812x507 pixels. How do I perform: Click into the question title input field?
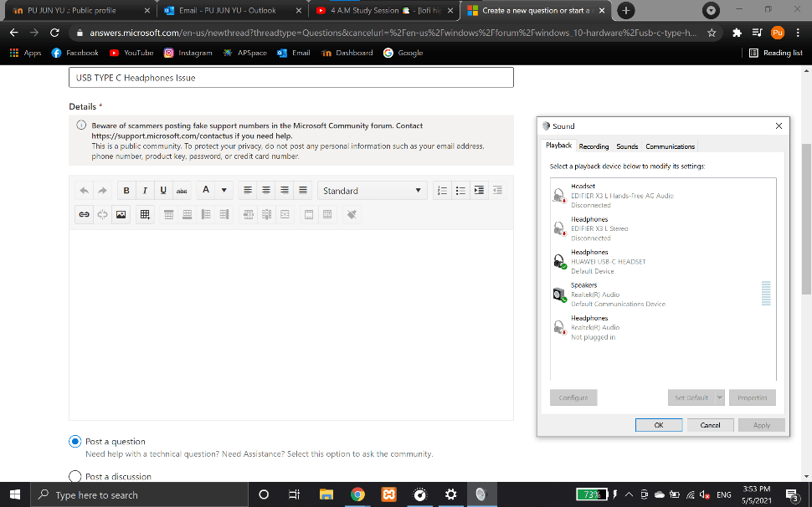point(291,78)
